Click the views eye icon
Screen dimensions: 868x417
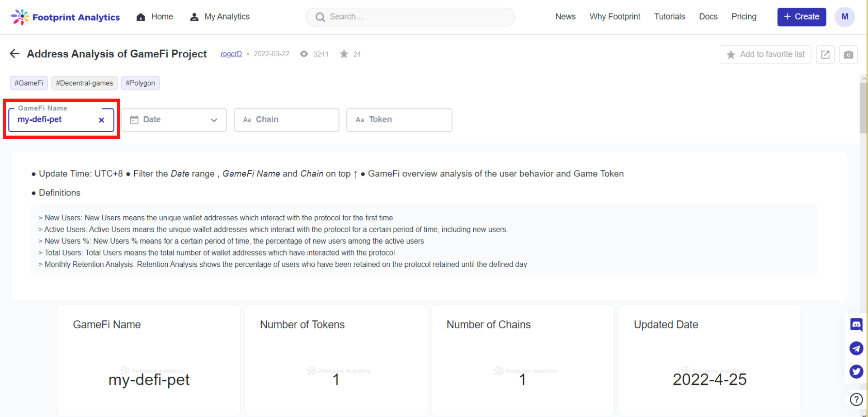coord(304,54)
